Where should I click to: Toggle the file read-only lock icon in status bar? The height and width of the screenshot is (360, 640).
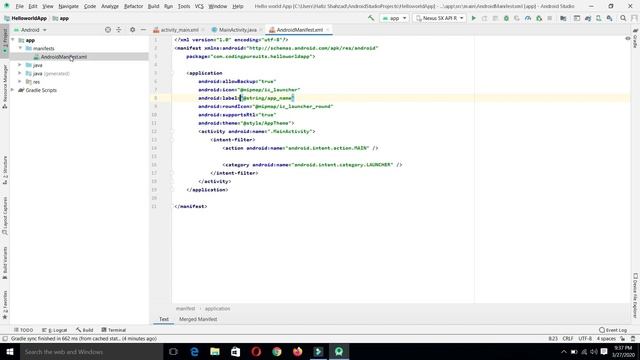[622, 338]
